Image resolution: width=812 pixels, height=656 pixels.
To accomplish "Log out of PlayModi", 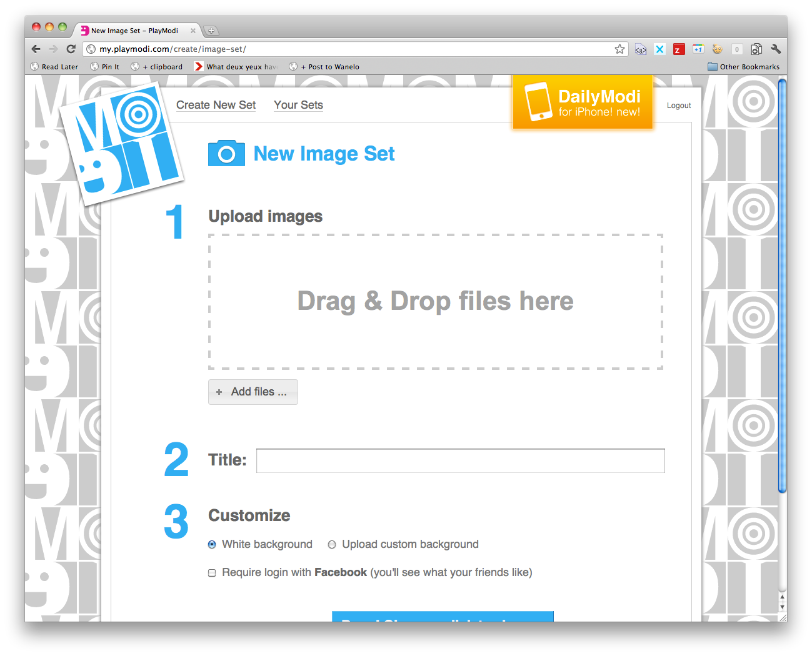I will pyautogui.click(x=679, y=106).
